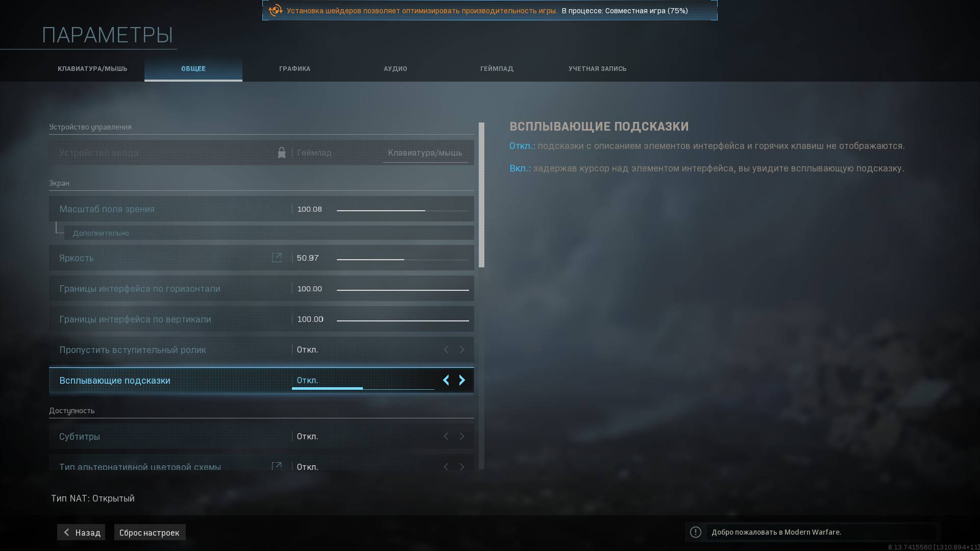Click the lock icon on Устройство ввода row
This screenshot has width=980, height=551.
281,153
